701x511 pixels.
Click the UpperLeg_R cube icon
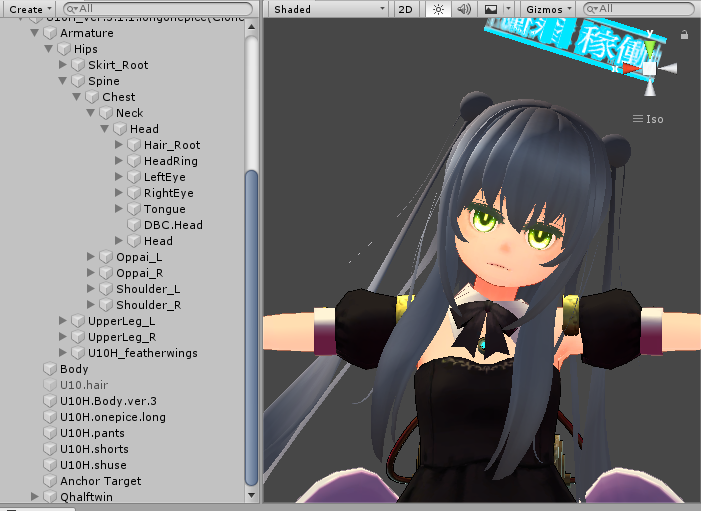click(x=78, y=337)
